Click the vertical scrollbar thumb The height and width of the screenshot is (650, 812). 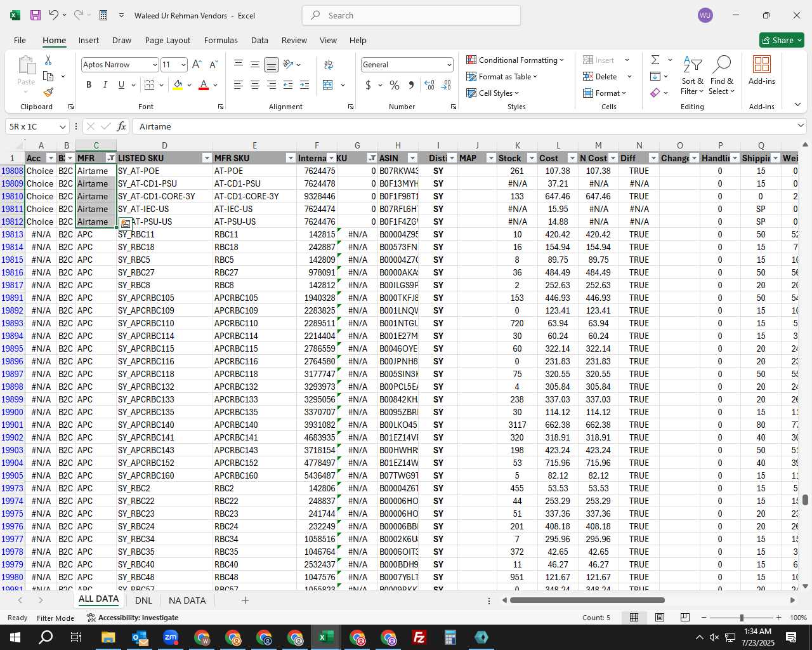[x=805, y=500]
